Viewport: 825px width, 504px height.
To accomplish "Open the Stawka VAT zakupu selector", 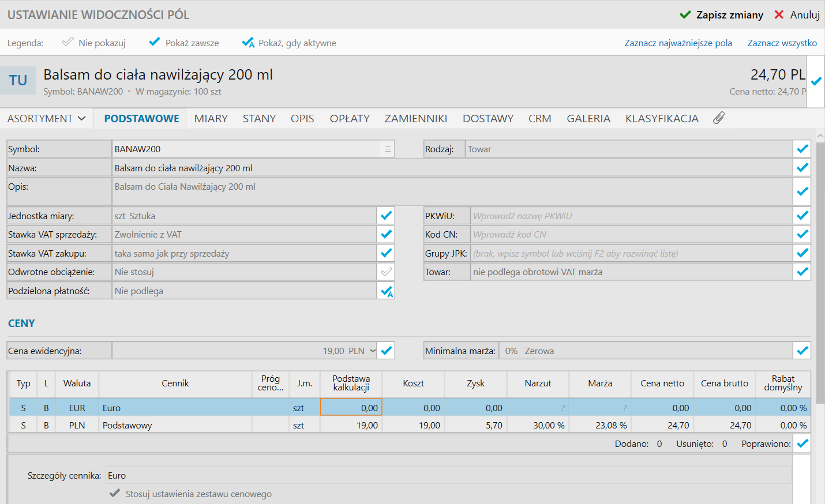I will click(244, 253).
